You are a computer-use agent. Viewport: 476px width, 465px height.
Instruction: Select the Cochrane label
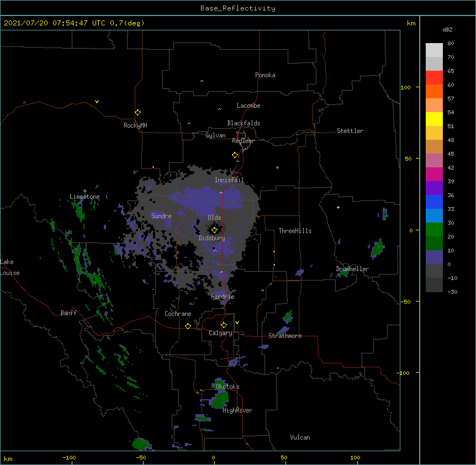(178, 314)
